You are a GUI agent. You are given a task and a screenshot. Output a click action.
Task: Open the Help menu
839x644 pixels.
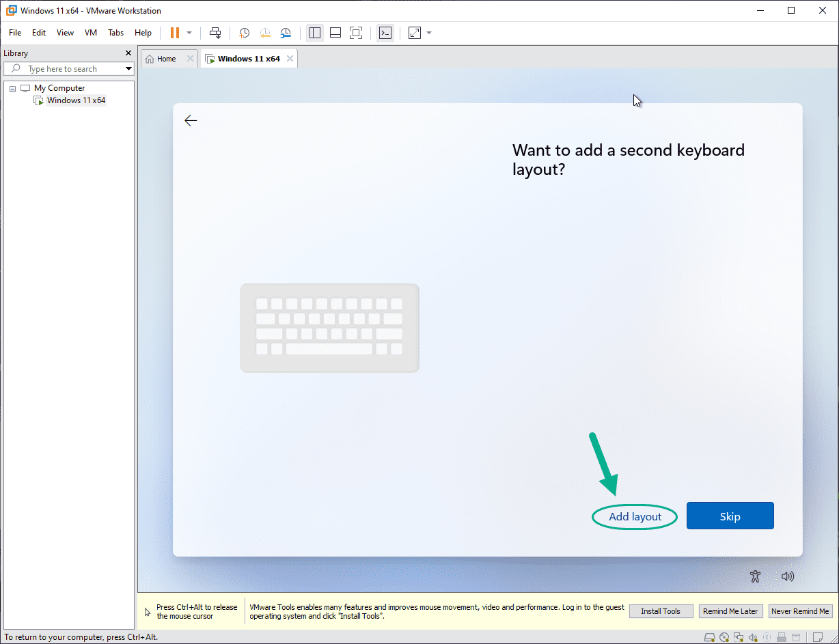click(143, 33)
